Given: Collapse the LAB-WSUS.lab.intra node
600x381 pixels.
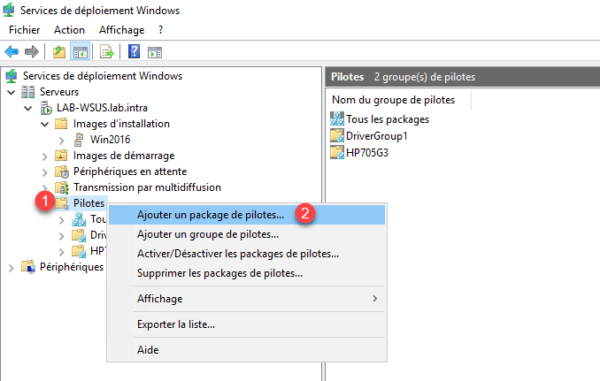Looking at the screenshot, I should [28, 108].
